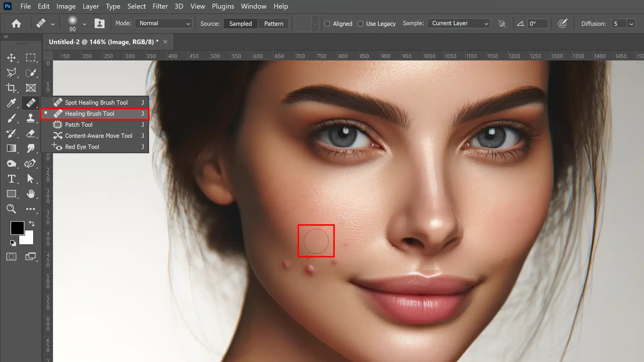This screenshot has width=644, height=362.
Task: Expand the brush preset picker arrow
Action: coord(85,24)
